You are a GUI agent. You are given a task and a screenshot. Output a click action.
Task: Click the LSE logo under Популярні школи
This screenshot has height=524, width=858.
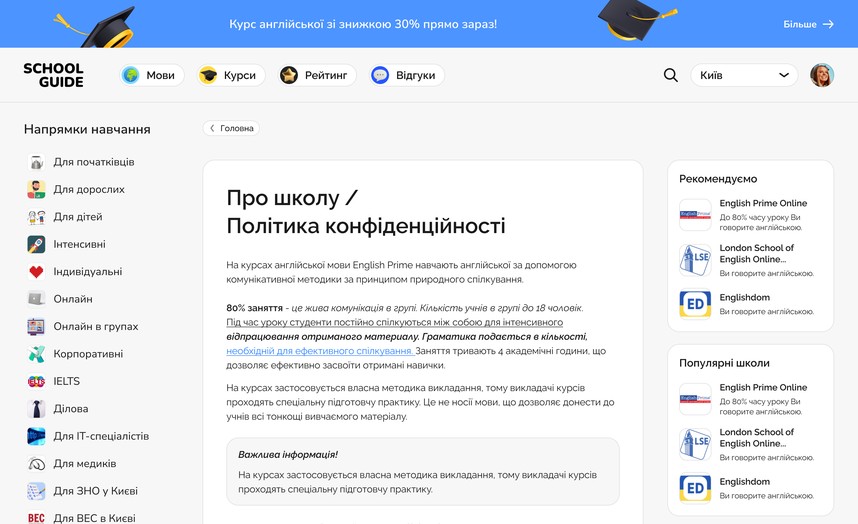pos(695,444)
